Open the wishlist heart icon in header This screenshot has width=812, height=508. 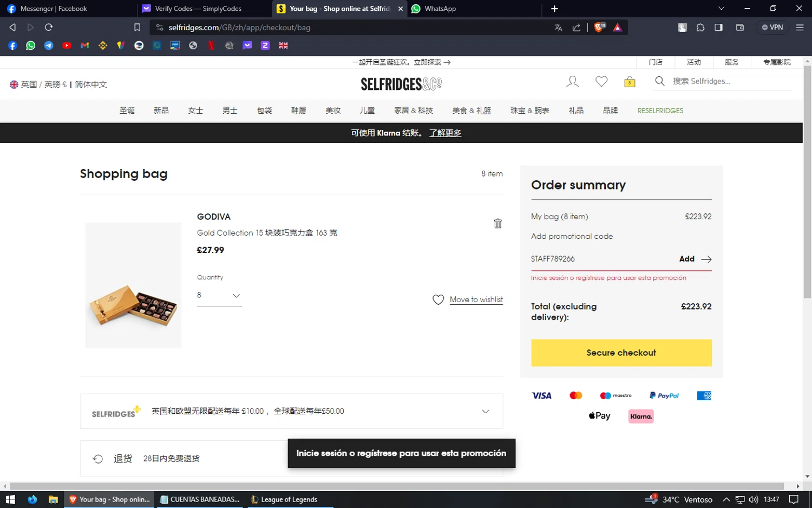coord(601,82)
